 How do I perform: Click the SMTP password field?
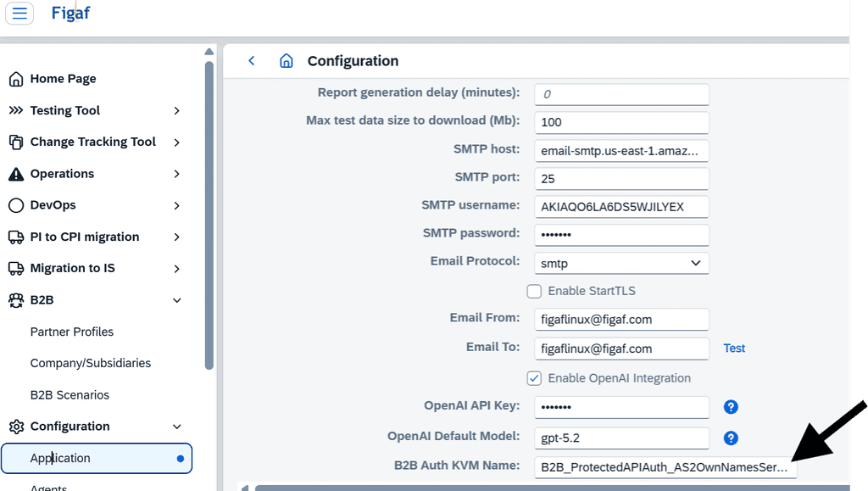point(621,235)
